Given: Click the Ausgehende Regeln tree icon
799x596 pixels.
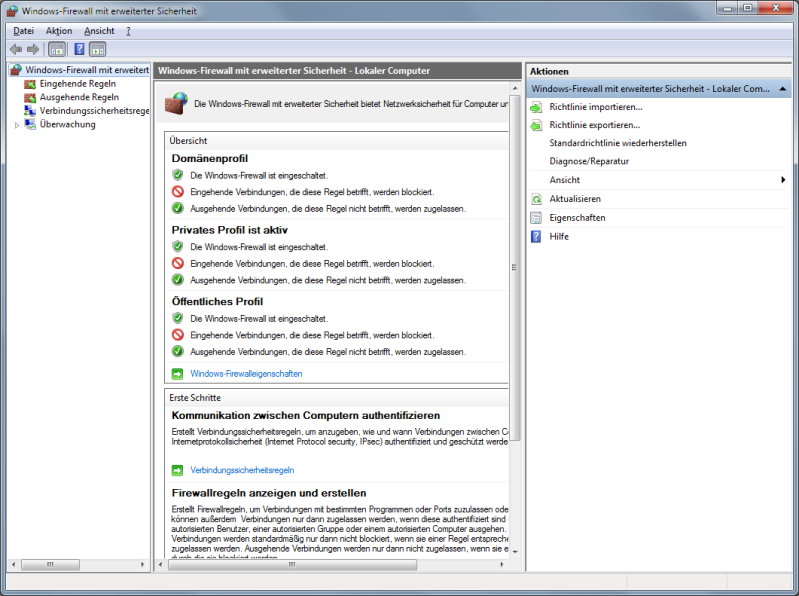Looking at the screenshot, I should [x=30, y=98].
